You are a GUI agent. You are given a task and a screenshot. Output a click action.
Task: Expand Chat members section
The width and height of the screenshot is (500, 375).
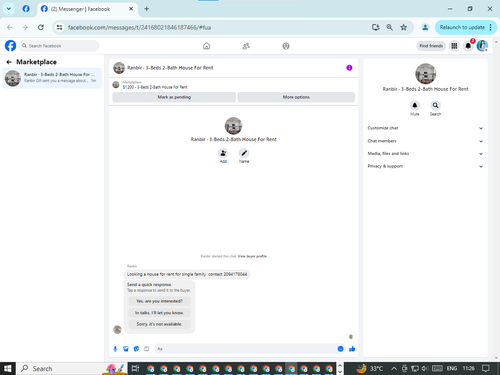tap(425, 141)
